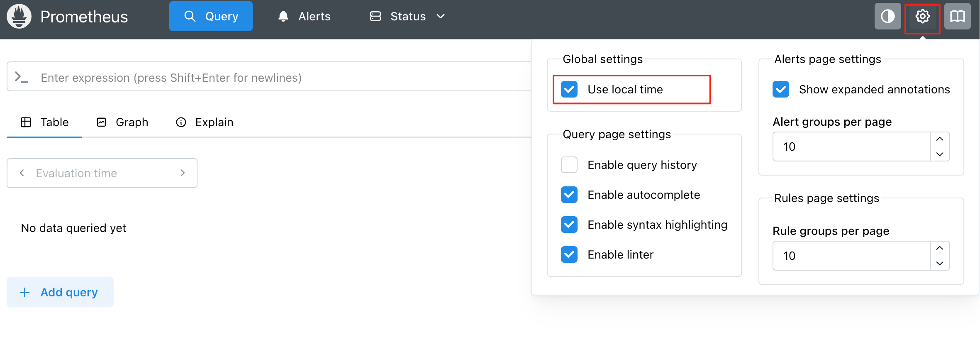Go to previous evaluation time arrow

click(22, 173)
